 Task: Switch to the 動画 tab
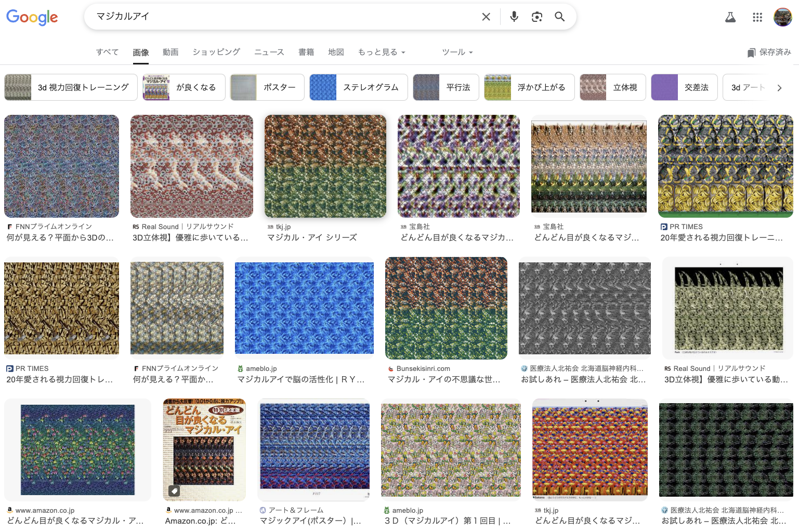[x=171, y=52]
